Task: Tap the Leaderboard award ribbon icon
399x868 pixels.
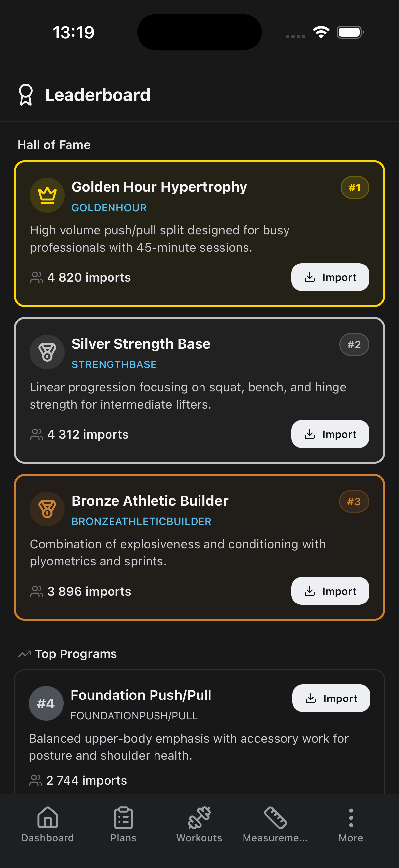Action: (25, 95)
